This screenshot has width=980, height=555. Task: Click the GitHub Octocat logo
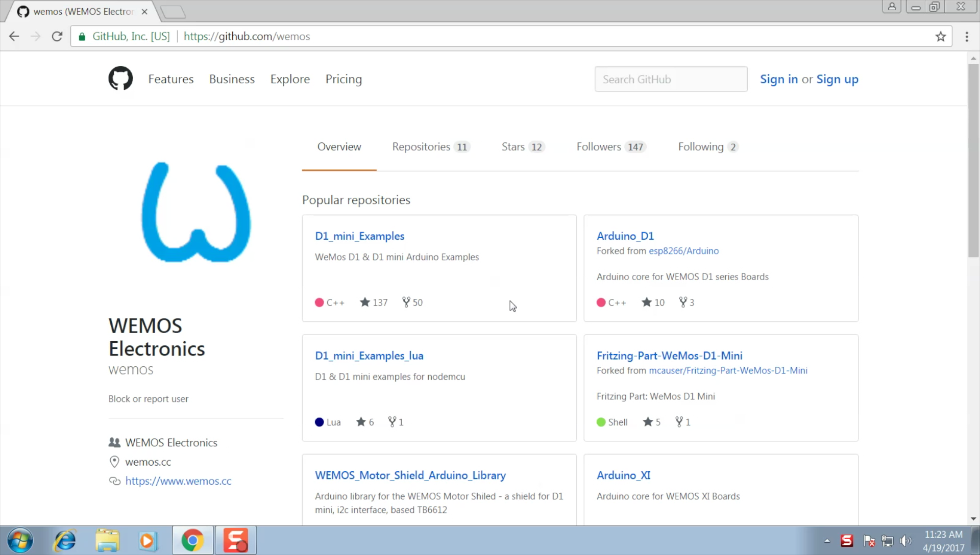pos(120,79)
